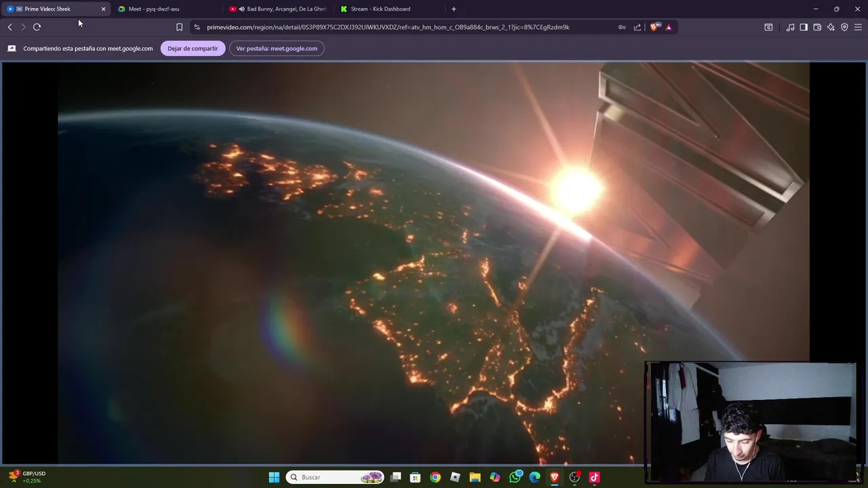Open the media playlist music note icon

pos(790,27)
